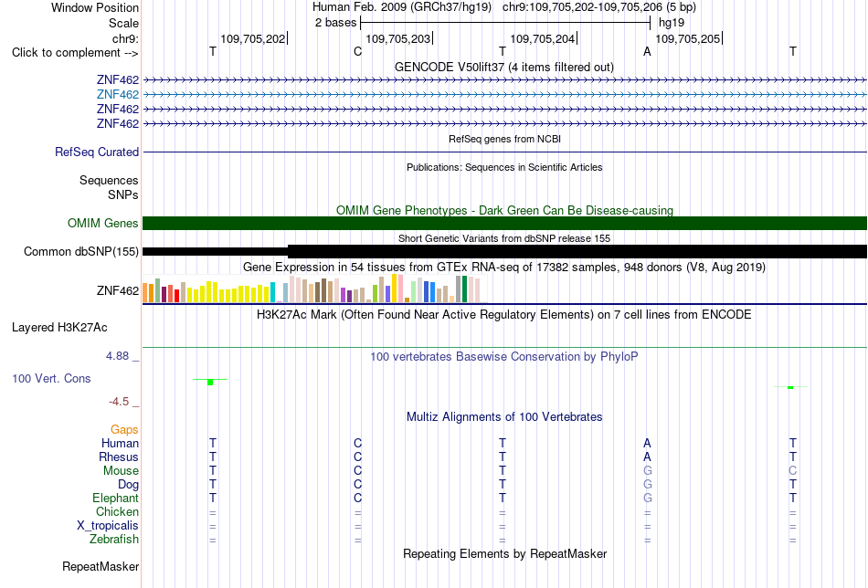Viewport: 868px width, 588px height.
Task: Click base C in the top sequence row
Action: tap(357, 52)
